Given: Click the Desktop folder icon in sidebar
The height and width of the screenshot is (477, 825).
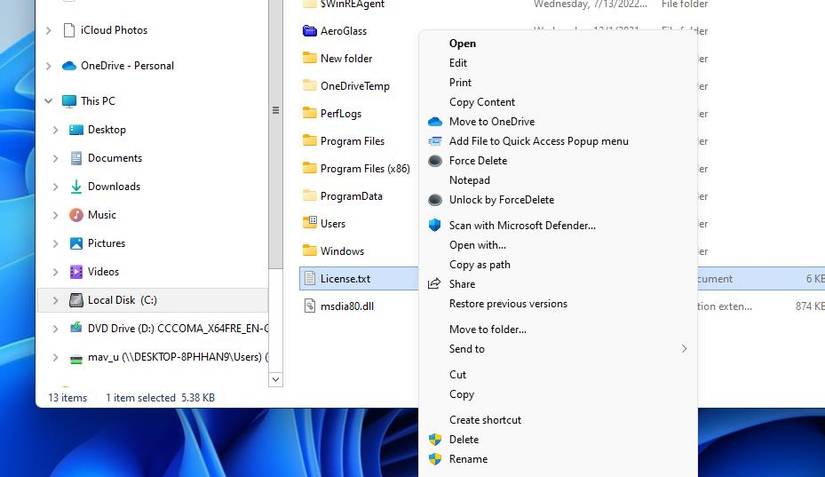Looking at the screenshot, I should pyautogui.click(x=76, y=130).
